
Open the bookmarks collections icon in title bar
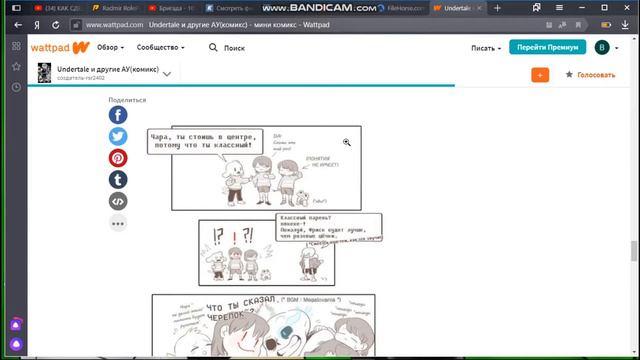[x=537, y=8]
